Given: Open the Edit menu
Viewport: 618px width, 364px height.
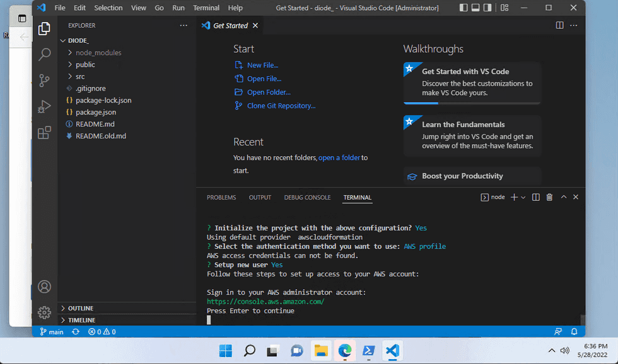Looking at the screenshot, I should 79,8.
